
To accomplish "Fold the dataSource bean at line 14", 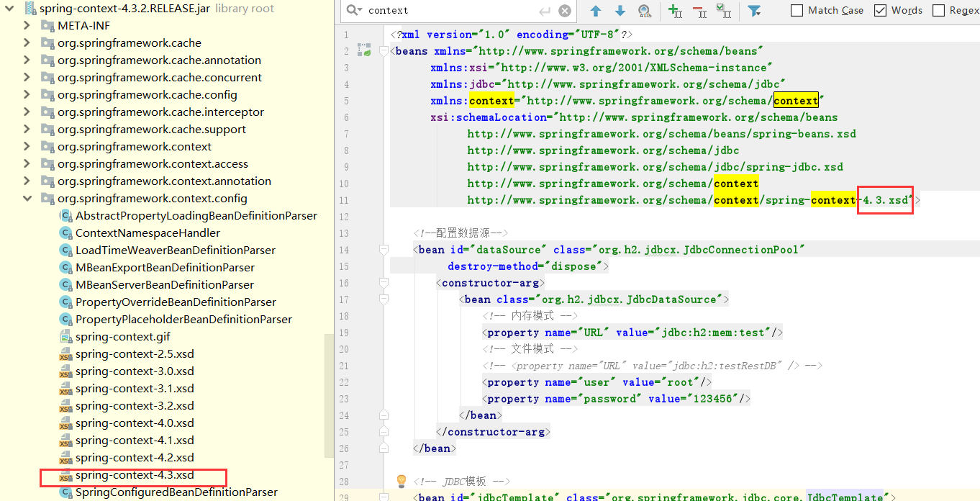I will coord(384,250).
